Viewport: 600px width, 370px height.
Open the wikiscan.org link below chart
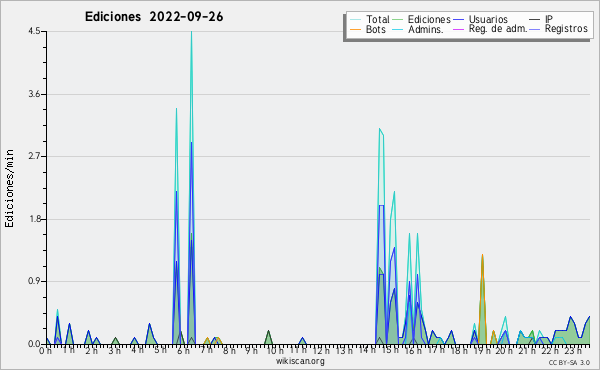[300, 361]
